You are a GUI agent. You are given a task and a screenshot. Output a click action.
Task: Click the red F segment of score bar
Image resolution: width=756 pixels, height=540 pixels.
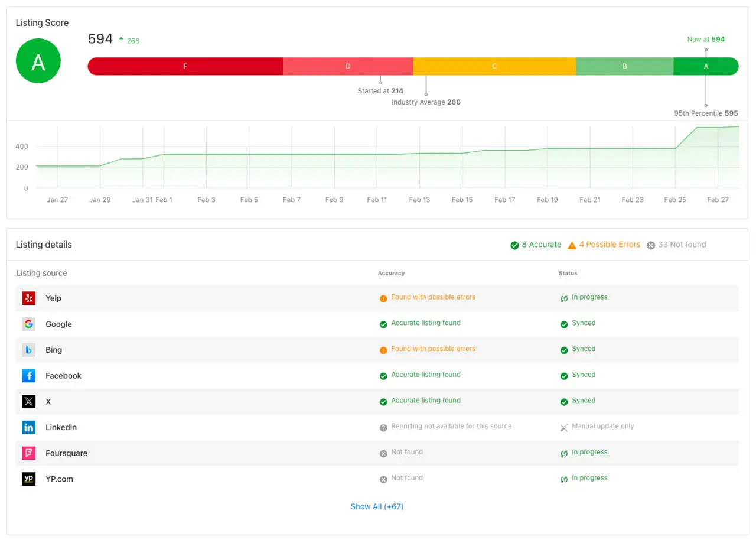185,66
